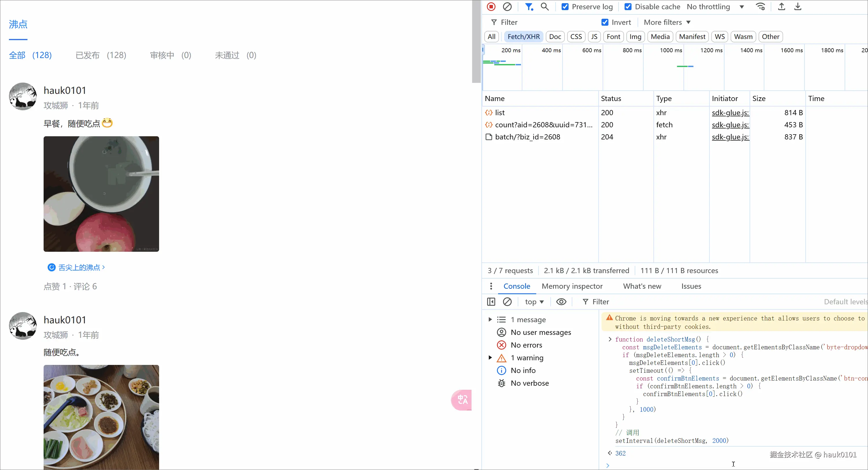Select CSS request type filter
This screenshot has width=868, height=470.
pos(576,37)
